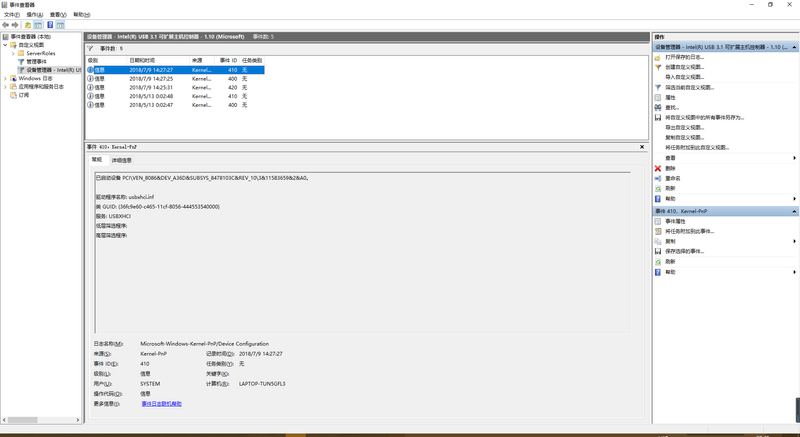Expand the Windows 日志 tree node
Screen dimensions: 800x437
5,78
